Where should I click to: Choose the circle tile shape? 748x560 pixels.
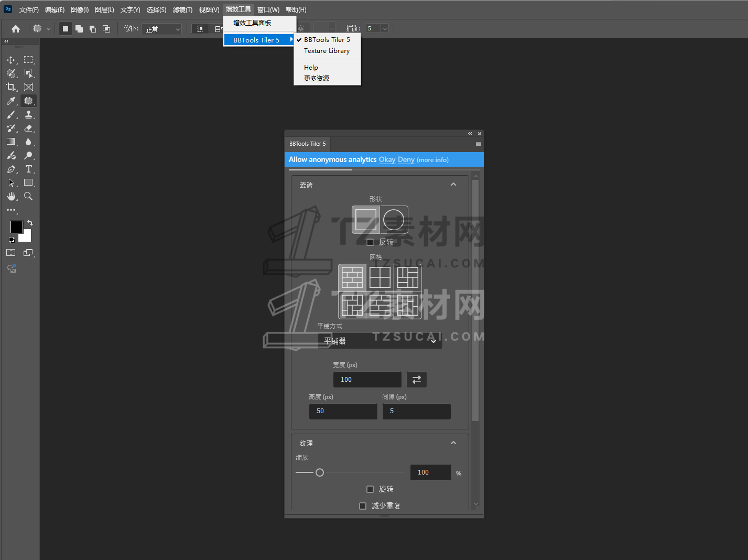394,220
